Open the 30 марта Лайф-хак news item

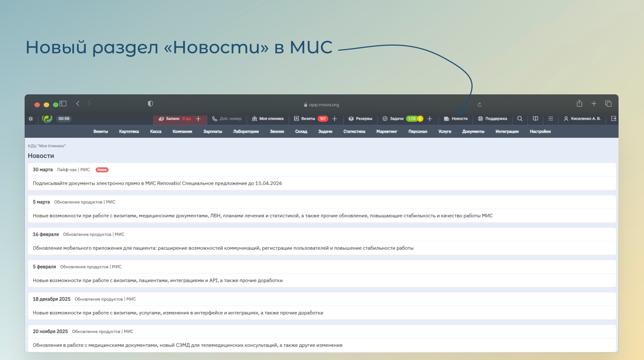click(x=157, y=183)
